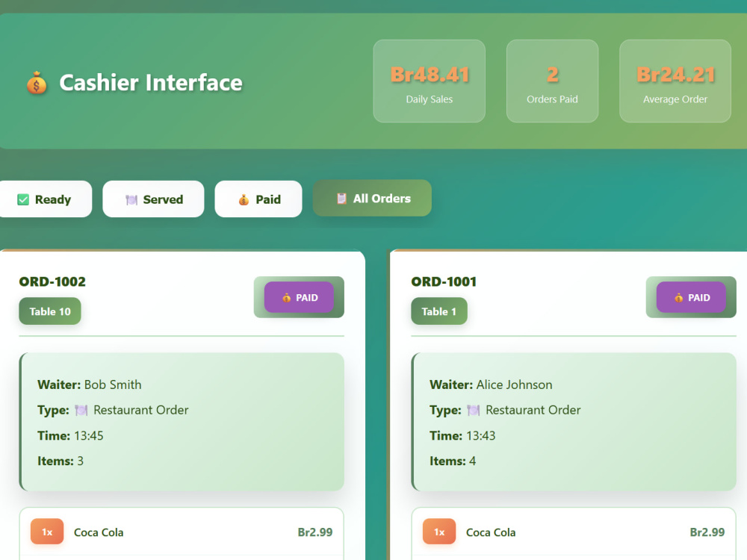Select the Paid filter tab
747x560 pixels.
[258, 199]
